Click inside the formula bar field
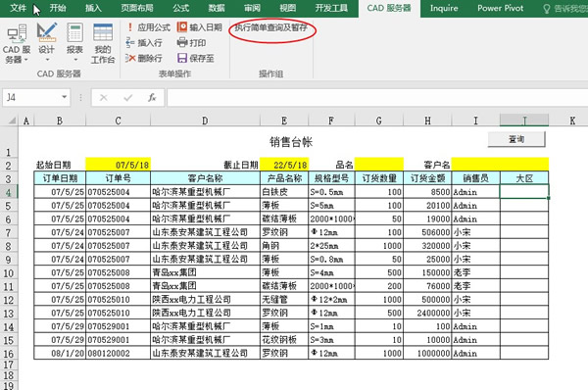Viewport: 588px width, 390px height. (x=377, y=98)
